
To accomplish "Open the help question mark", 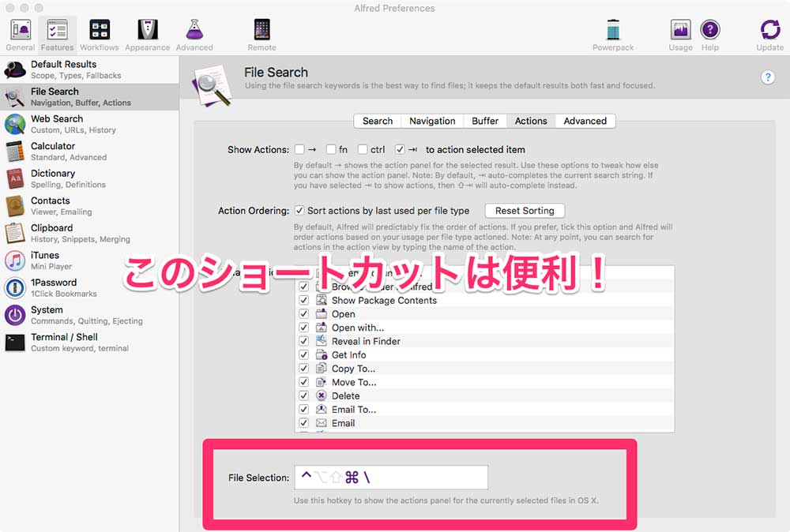I will coord(768,77).
